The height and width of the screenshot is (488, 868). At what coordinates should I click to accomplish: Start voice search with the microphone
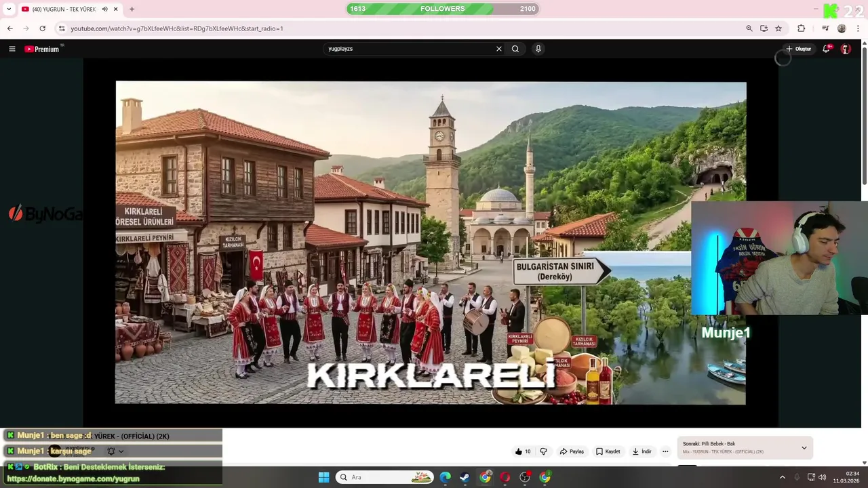pyautogui.click(x=538, y=49)
